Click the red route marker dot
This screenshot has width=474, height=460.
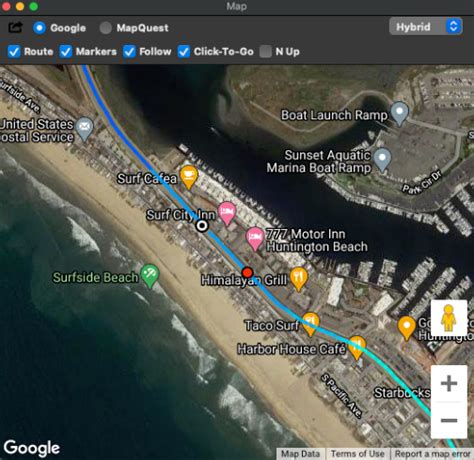247,273
